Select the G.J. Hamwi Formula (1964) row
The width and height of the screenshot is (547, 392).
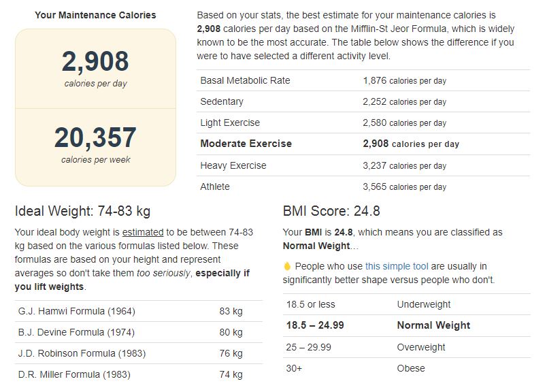tap(76, 311)
